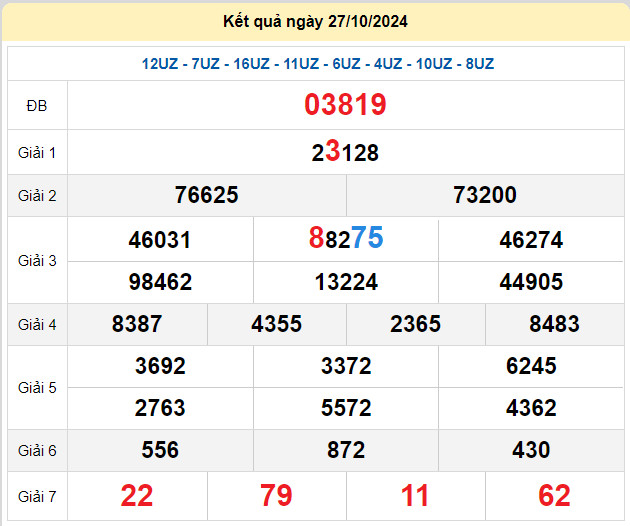This screenshot has height=526, width=630.
Task: Click the header 'Kết quả ngày 27/10/2024'
Action: click(315, 22)
